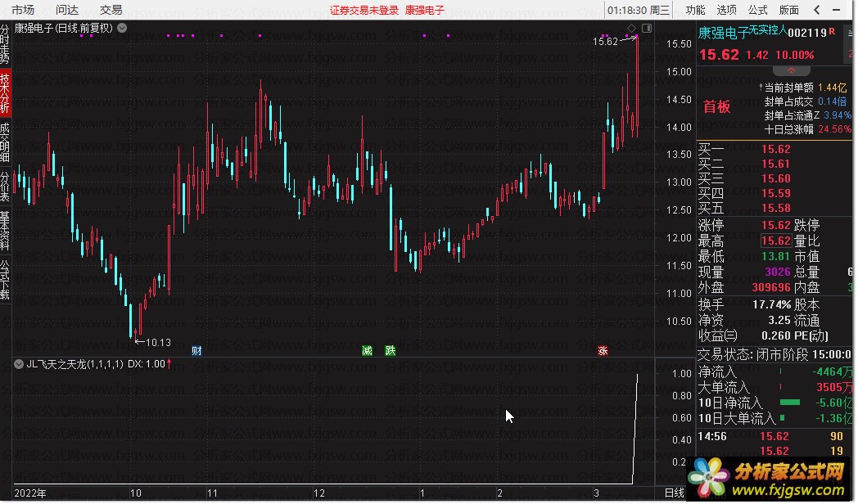Toggle the side panel layout icon
This screenshot has height=504, width=858.
pos(647,28)
